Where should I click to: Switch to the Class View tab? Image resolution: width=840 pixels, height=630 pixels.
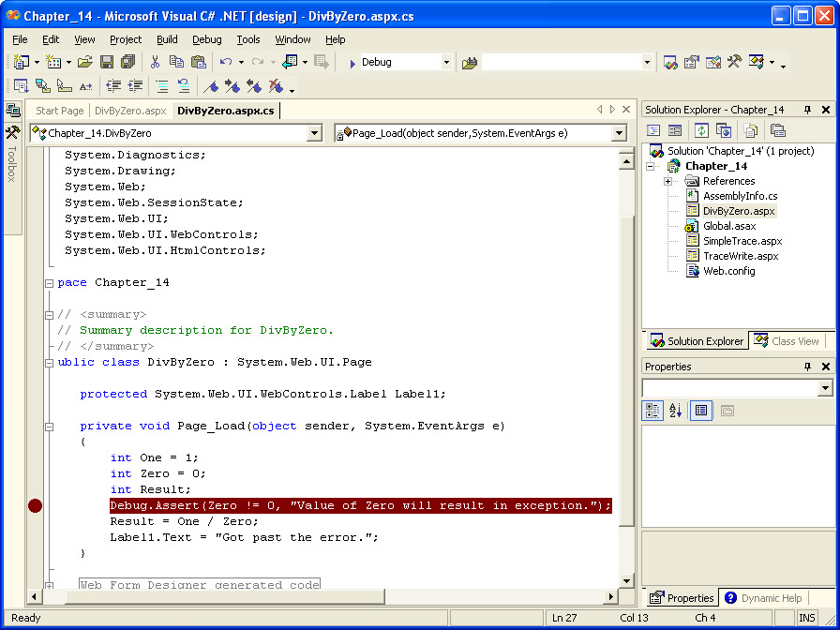[787, 341]
